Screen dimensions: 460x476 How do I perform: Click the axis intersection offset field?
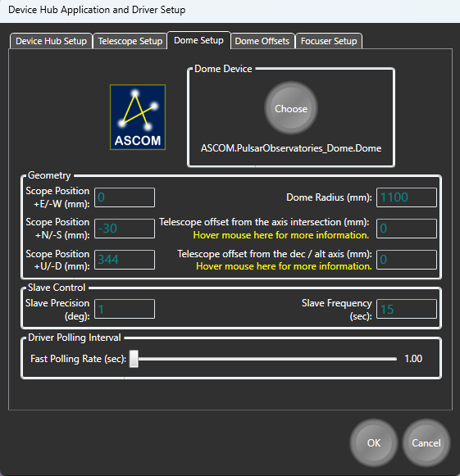tap(407, 229)
